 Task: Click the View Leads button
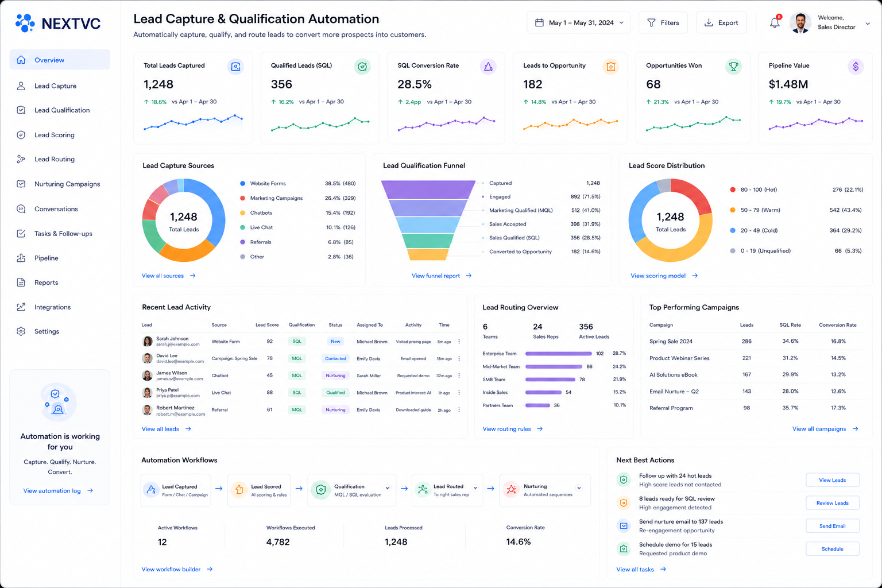833,480
